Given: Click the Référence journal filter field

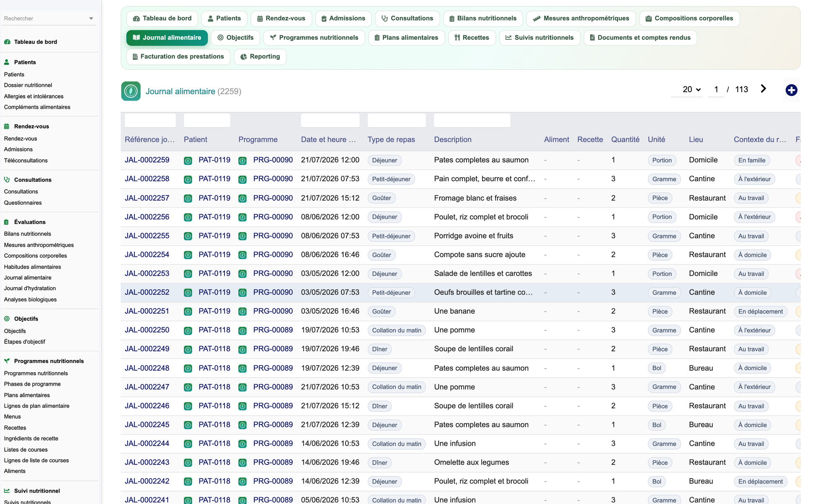Looking at the screenshot, I should click(x=150, y=121).
